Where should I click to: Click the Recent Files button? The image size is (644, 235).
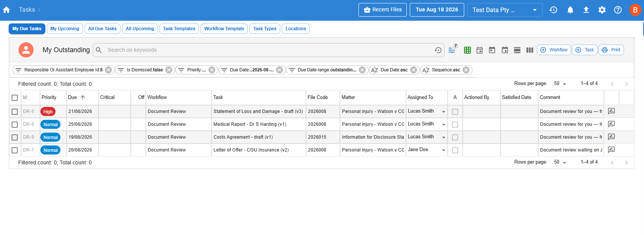(383, 10)
